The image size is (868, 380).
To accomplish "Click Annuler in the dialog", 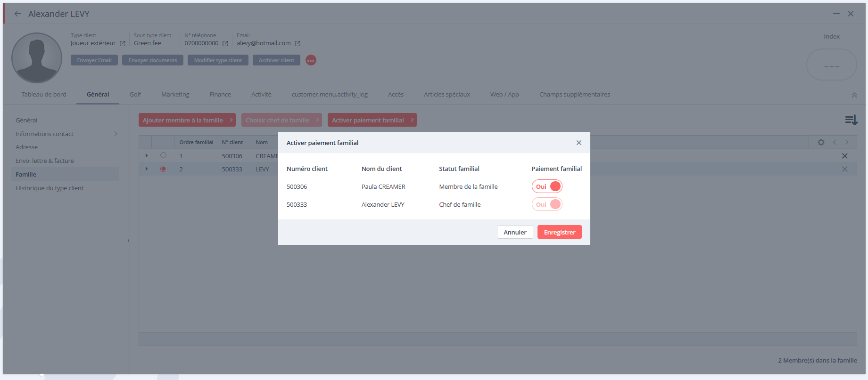I will (x=515, y=232).
